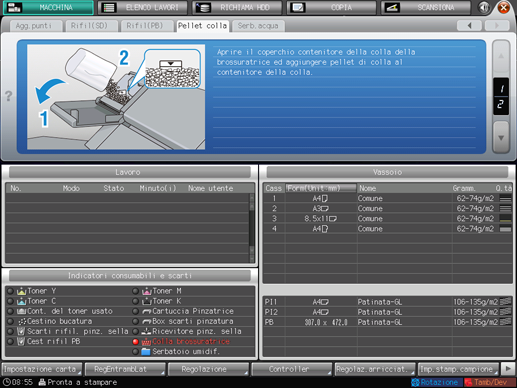
Task: Open the RegEntrambLat menu
Action: coord(125,369)
